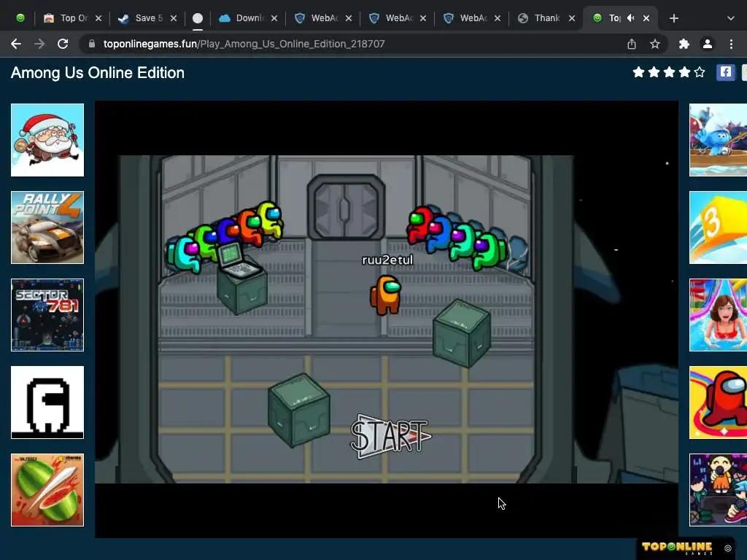Viewport: 747px width, 560px height.
Task: Close the 'Top On' tab
Action: point(98,18)
